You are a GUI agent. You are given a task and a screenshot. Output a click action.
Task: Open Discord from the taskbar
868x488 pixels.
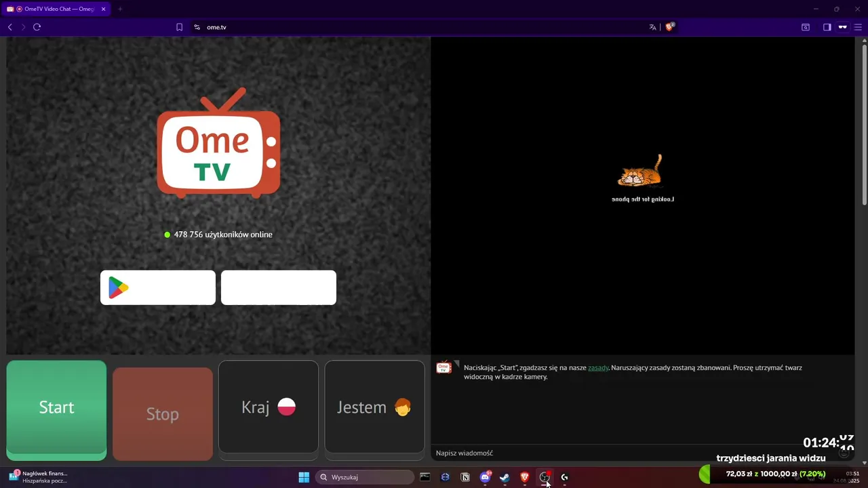click(x=485, y=477)
